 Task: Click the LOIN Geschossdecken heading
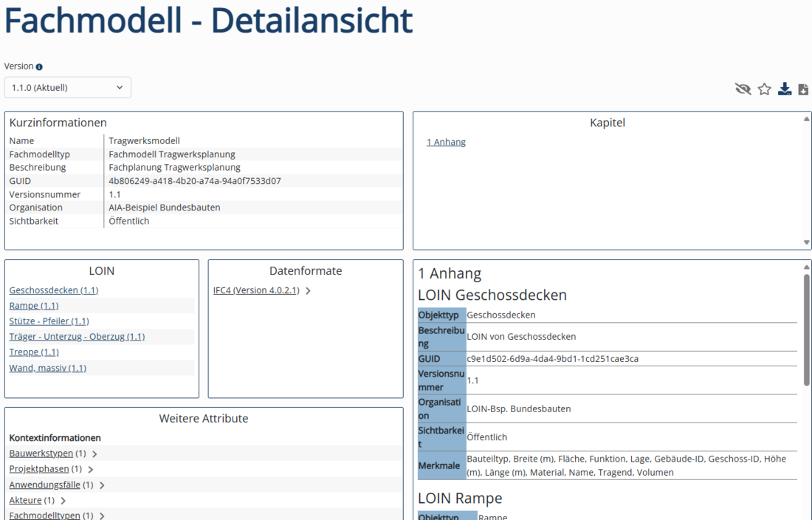[x=492, y=295]
